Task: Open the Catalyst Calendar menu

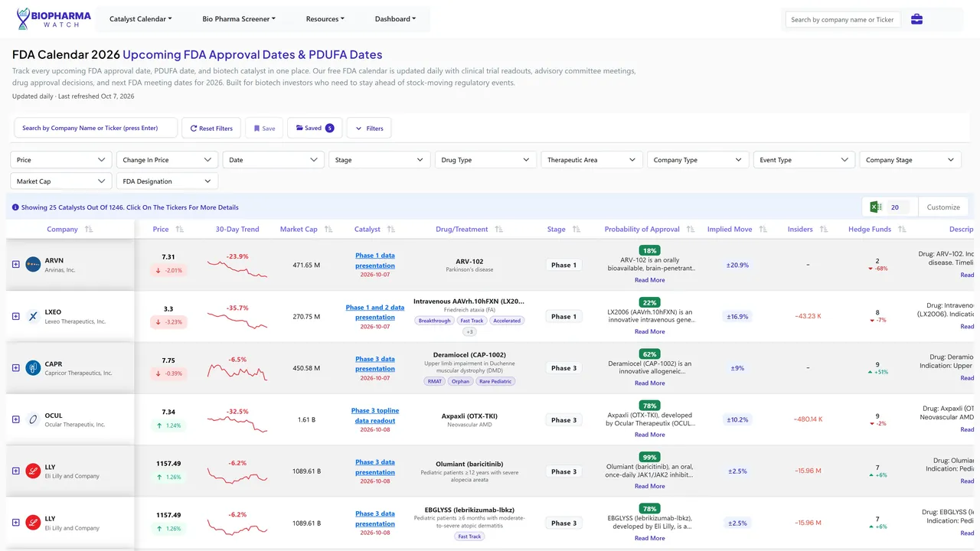Action: point(141,19)
